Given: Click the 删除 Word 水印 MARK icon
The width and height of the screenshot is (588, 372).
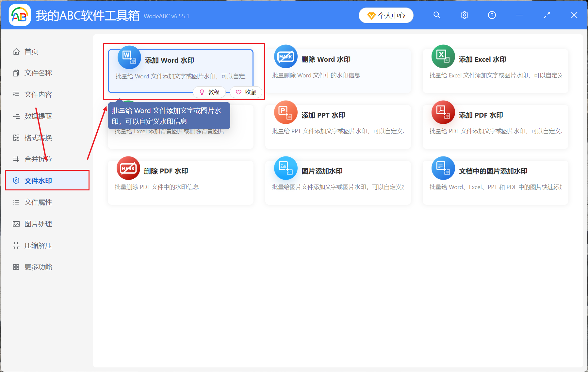Looking at the screenshot, I should click(x=286, y=57).
